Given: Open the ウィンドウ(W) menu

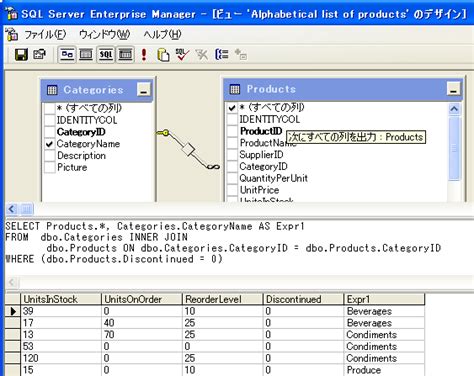Looking at the screenshot, I should click(x=104, y=35).
